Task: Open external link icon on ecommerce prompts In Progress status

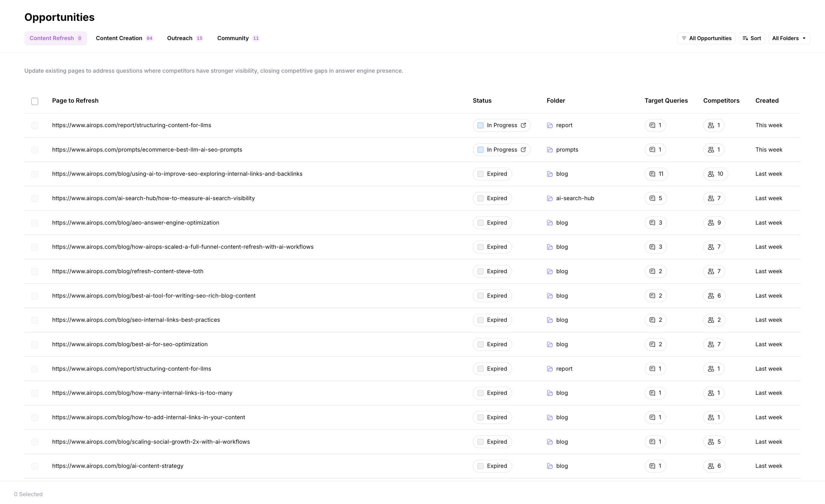Action: (523, 150)
